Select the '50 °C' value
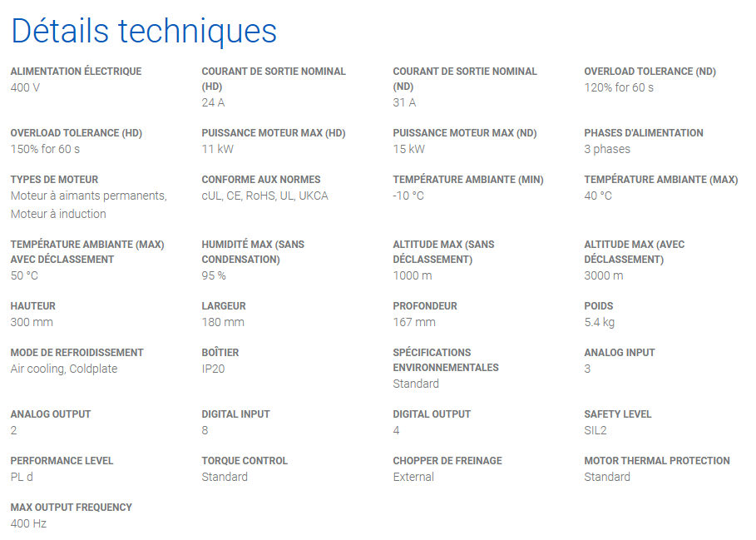The width and height of the screenshot is (756, 540). pos(24,276)
